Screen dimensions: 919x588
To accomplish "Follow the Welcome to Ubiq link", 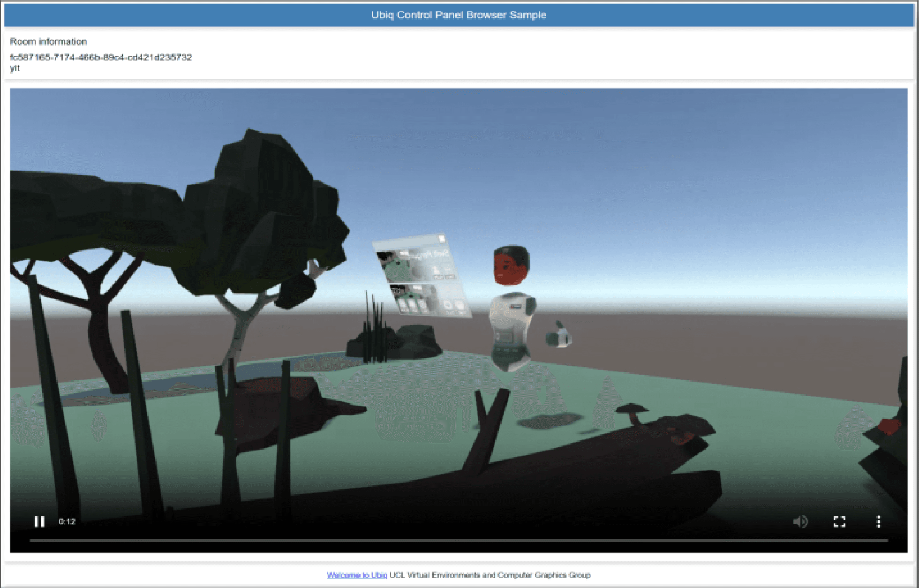I will pyautogui.click(x=357, y=574).
